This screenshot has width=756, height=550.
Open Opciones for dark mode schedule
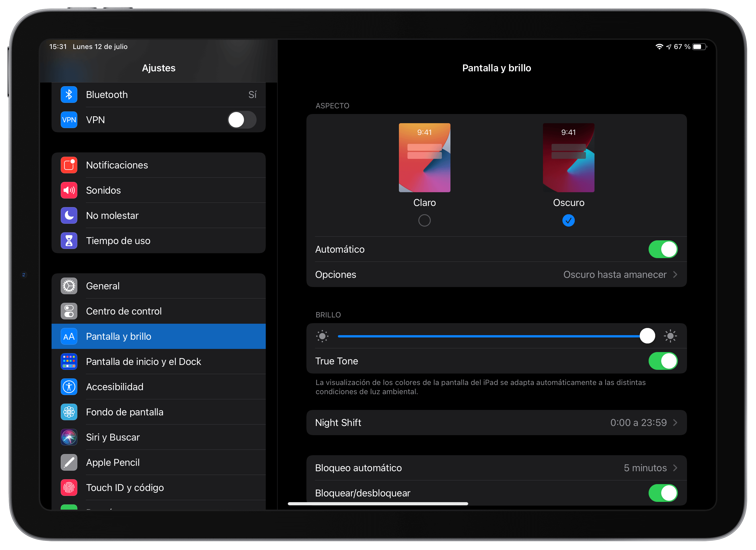(x=497, y=274)
